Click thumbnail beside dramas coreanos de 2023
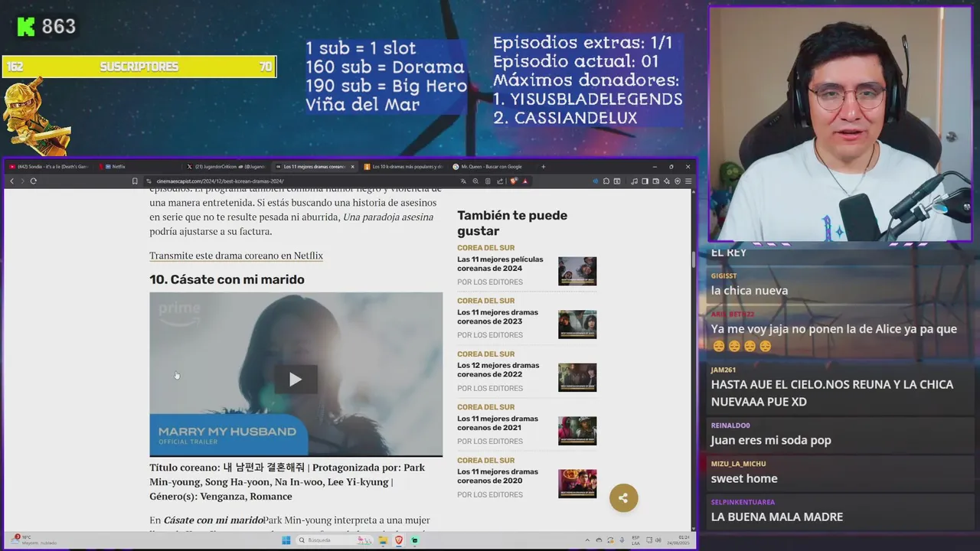 coord(577,324)
